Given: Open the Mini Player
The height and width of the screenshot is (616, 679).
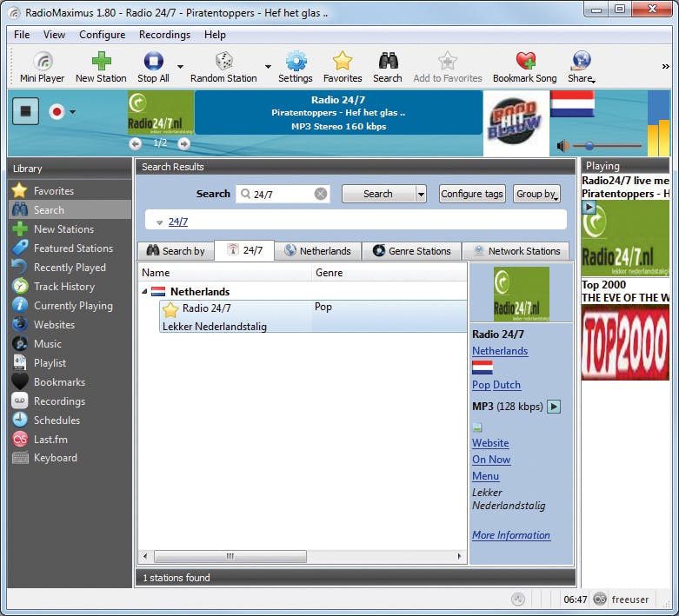Looking at the screenshot, I should tap(42, 67).
